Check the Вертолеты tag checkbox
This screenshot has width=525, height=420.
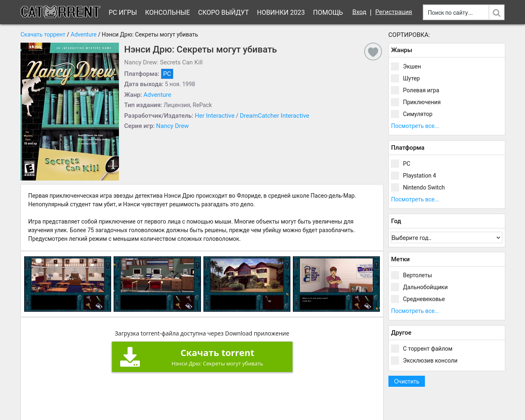pyautogui.click(x=395, y=275)
